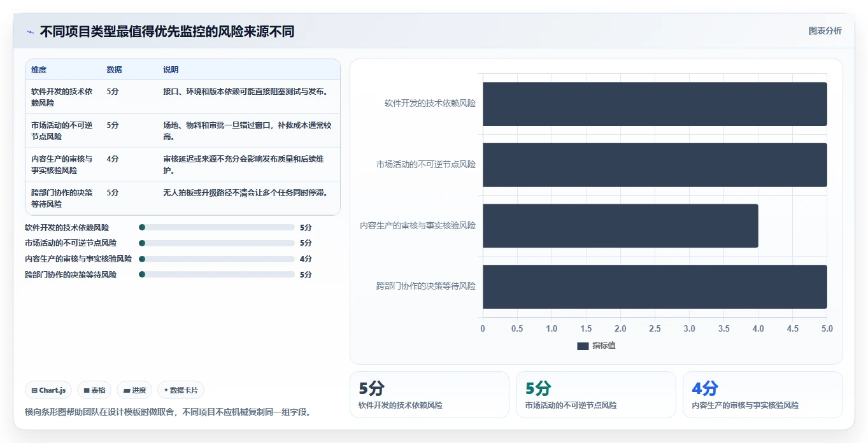
Task: Click table cell 软件开发的技术依赖风险
Action: click(62, 97)
